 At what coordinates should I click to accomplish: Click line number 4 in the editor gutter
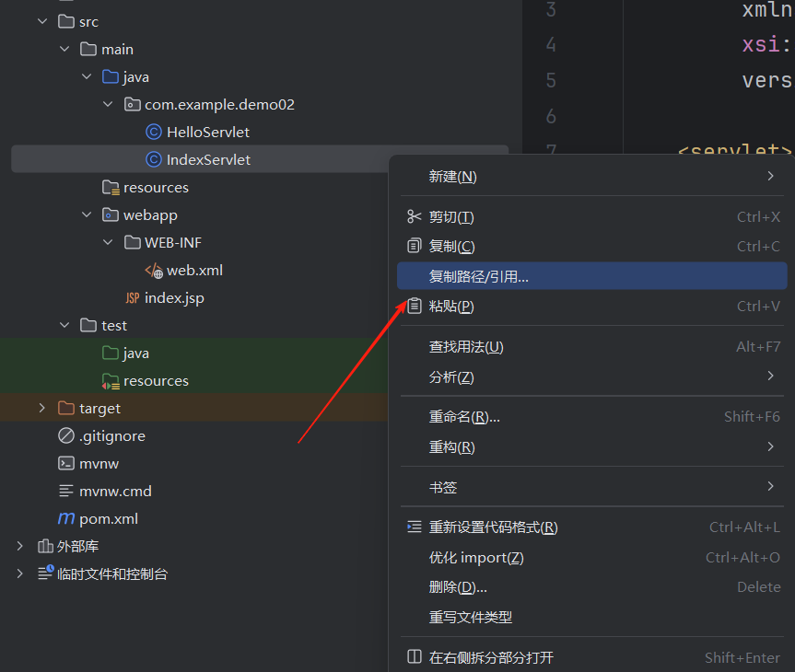tap(551, 45)
